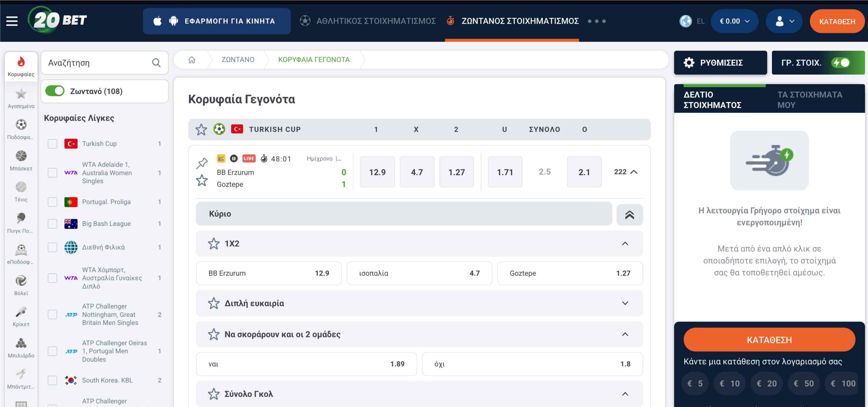Click the breadcrumb home icon
Screen dimensions: 868x407
tap(192, 60)
